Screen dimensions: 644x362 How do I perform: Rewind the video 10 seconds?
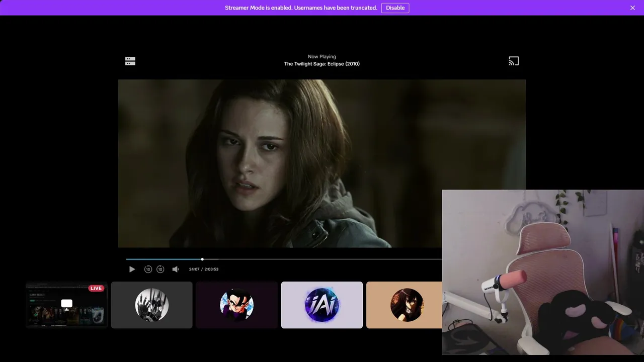pyautogui.click(x=148, y=269)
